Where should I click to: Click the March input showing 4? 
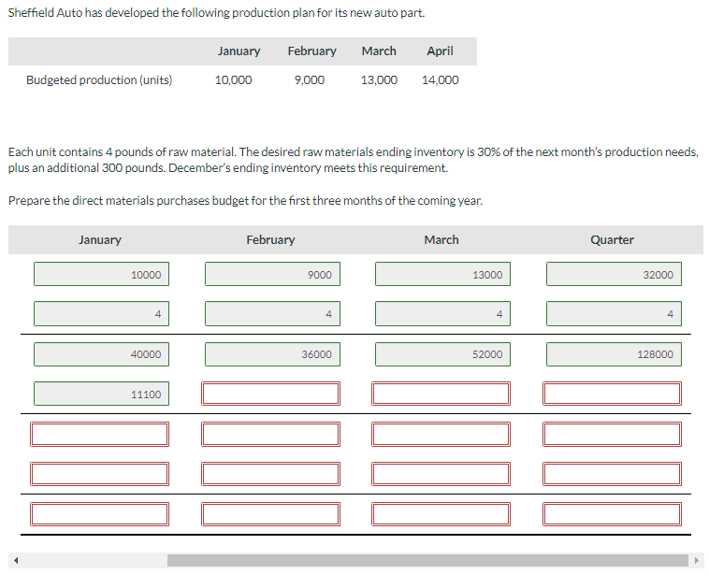(x=442, y=314)
